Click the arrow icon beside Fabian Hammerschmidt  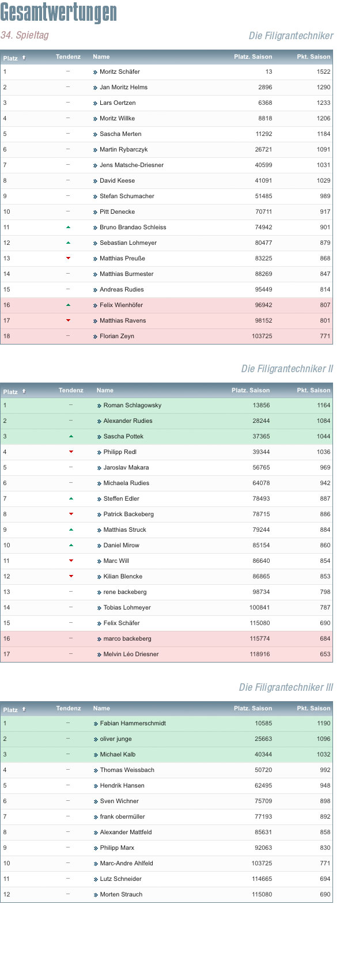point(96,724)
